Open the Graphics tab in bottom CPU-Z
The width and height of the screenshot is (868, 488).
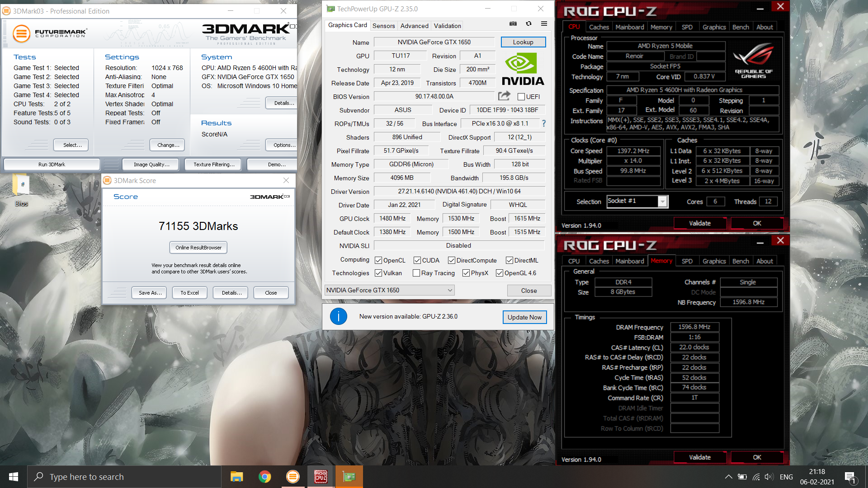[x=714, y=261]
